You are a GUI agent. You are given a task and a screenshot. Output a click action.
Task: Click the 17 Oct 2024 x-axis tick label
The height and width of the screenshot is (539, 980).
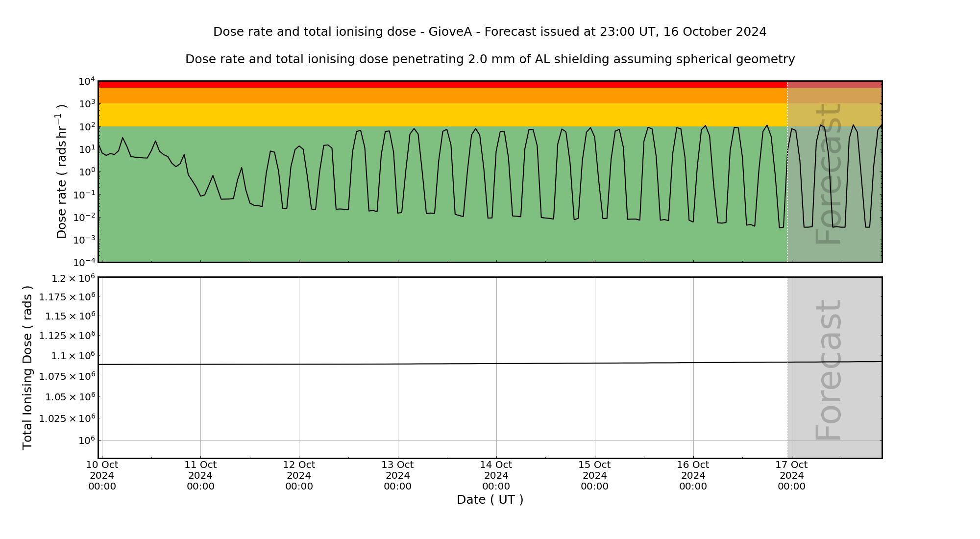(x=791, y=475)
